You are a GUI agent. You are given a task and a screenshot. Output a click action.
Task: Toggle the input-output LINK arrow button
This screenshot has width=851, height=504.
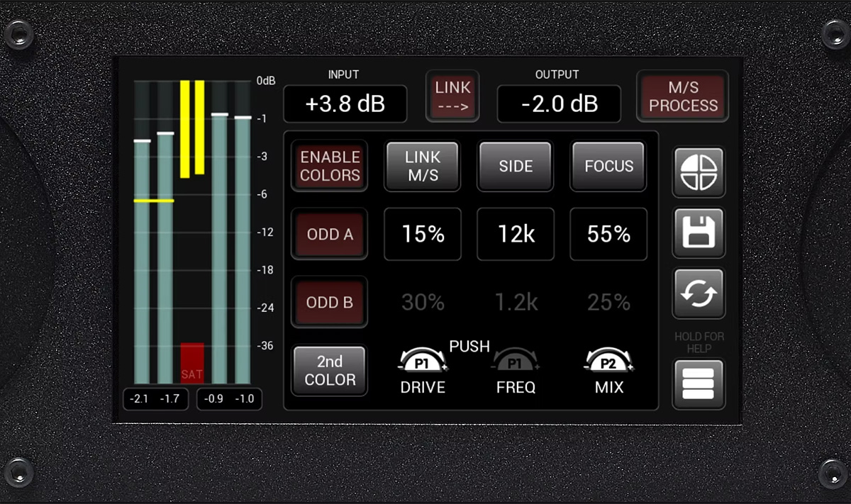pos(452,96)
